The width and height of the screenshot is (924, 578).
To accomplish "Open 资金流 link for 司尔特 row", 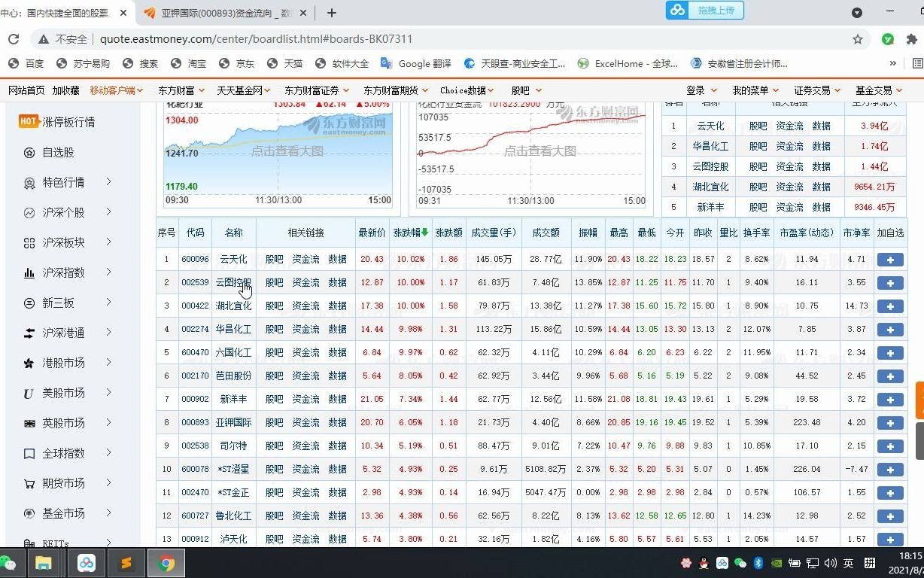I will [x=305, y=446].
